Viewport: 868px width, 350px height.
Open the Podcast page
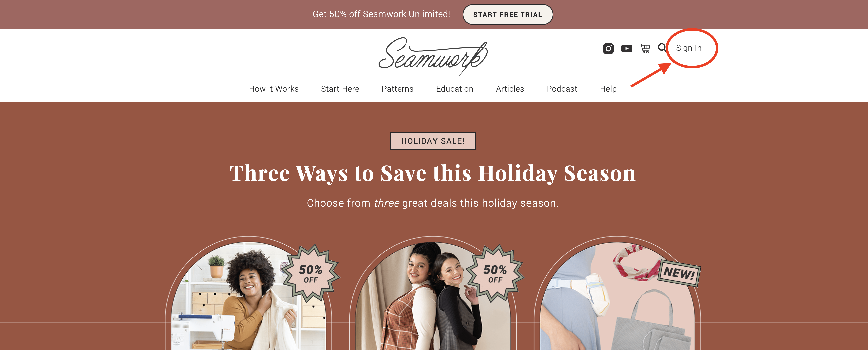[x=562, y=89]
